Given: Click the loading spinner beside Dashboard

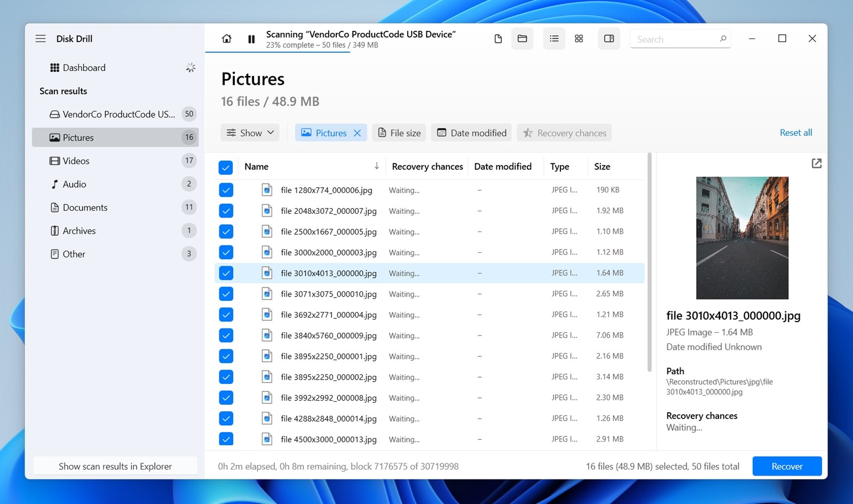Looking at the screenshot, I should click(x=191, y=68).
